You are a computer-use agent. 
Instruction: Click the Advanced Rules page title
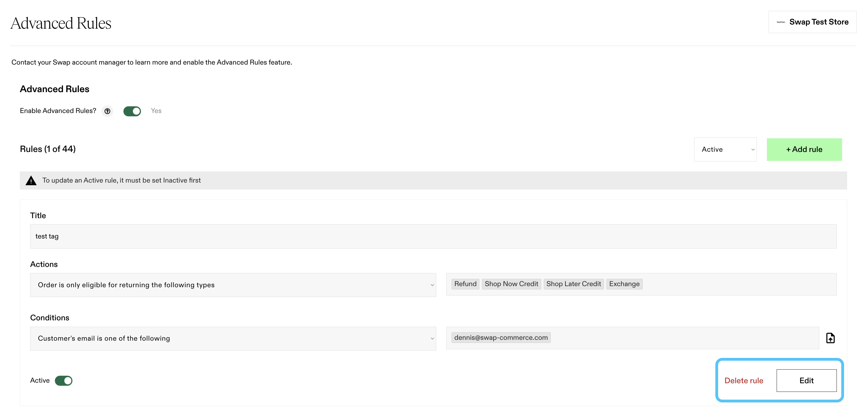61,23
